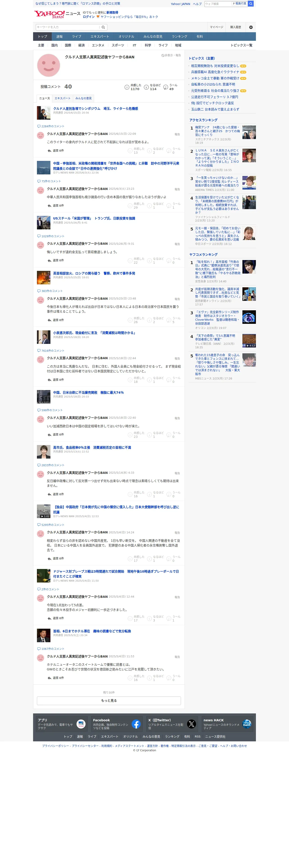Open the 小泉進次郎氏、現金給付に言及 article
Image resolution: width=289 pixels, height=868 pixels.
pyautogui.click(x=95, y=333)
